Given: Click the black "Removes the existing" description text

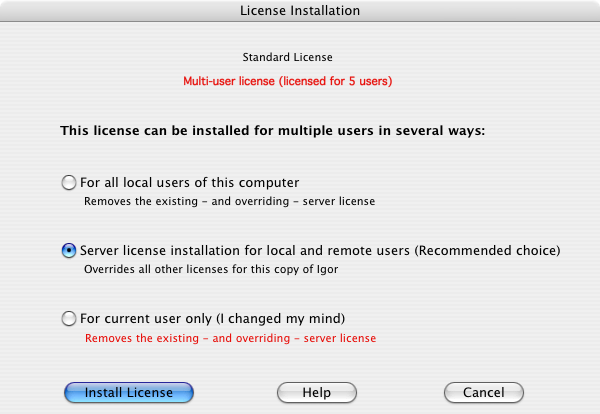Looking at the screenshot, I should [230, 201].
